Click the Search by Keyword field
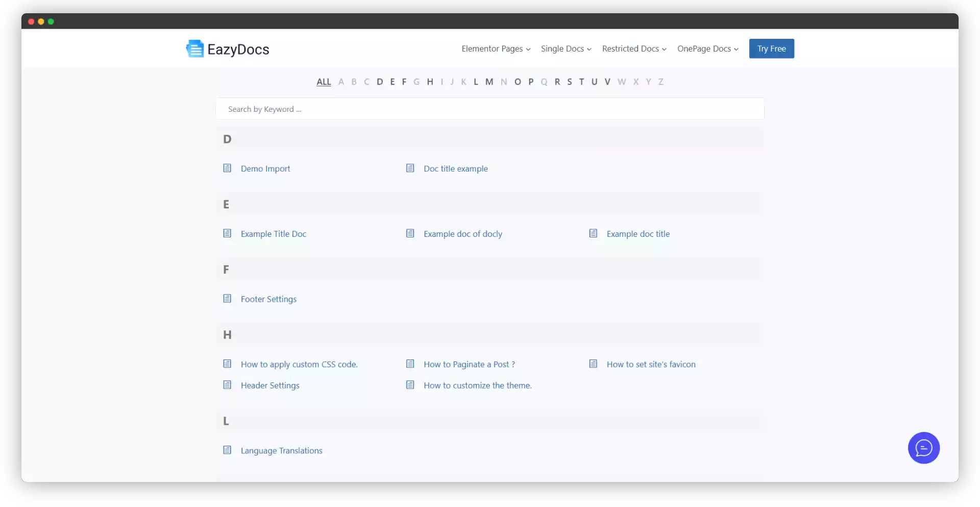The image size is (980, 507). pyautogui.click(x=490, y=109)
